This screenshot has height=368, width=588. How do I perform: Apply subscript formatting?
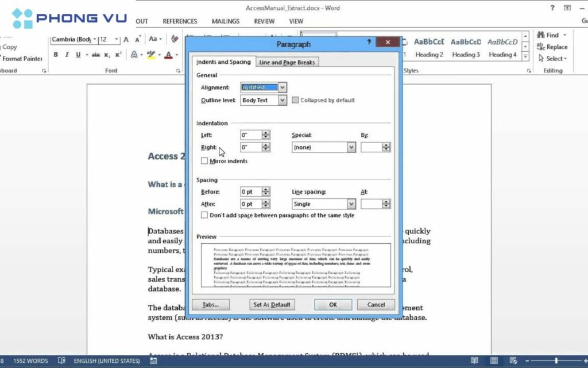point(107,55)
